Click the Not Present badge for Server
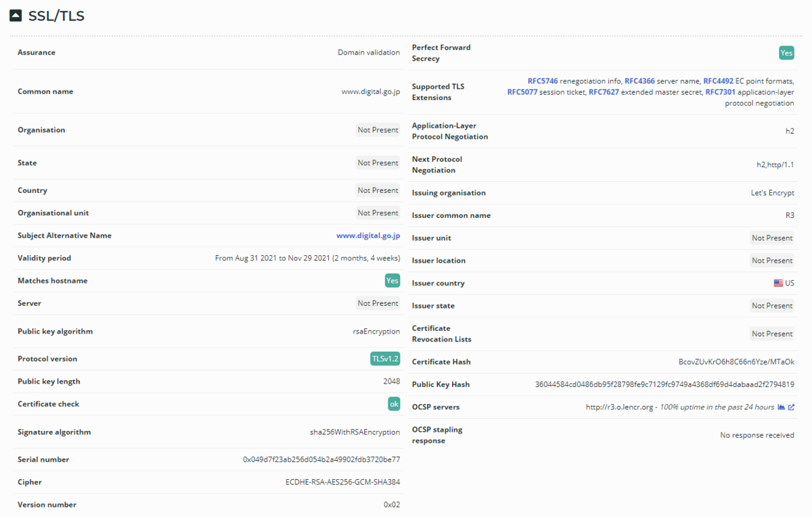The image size is (812, 517). click(378, 304)
